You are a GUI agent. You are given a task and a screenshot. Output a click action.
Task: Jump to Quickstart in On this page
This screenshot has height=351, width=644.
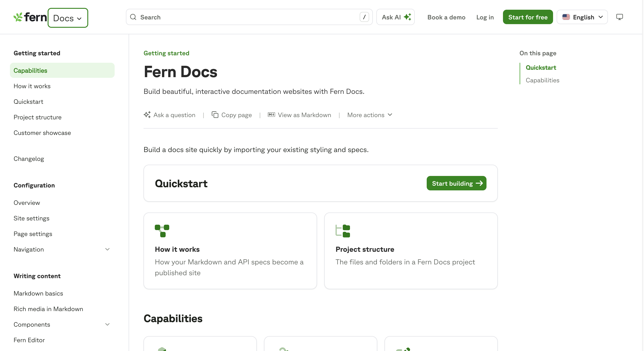(x=541, y=67)
